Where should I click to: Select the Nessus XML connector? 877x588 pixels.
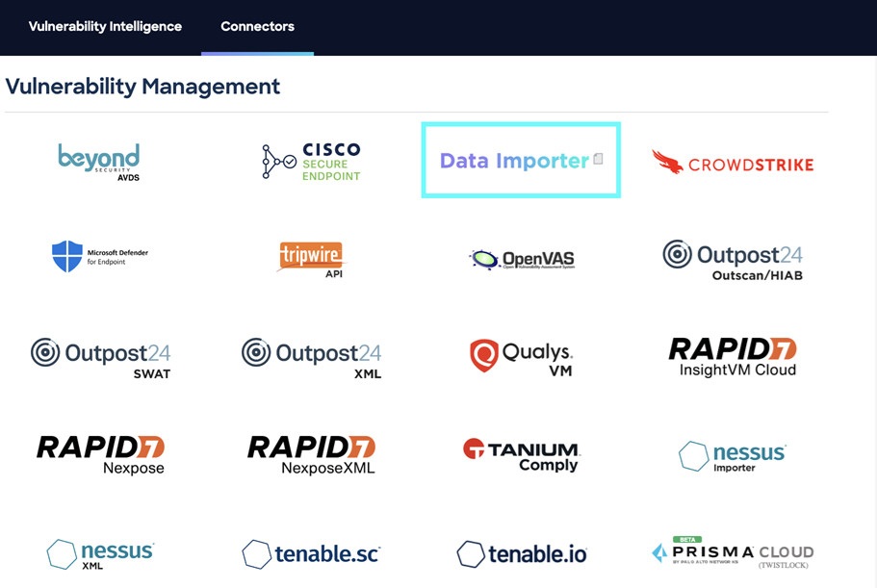(x=100, y=554)
